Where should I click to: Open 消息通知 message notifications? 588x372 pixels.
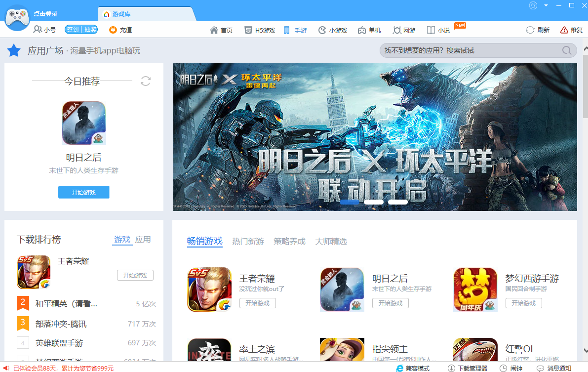pyautogui.click(x=553, y=368)
